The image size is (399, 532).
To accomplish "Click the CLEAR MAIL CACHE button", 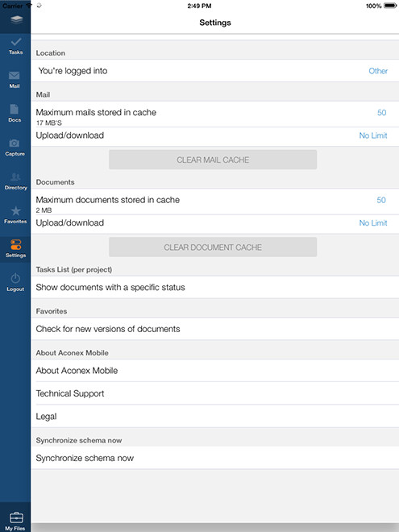I will click(x=213, y=160).
